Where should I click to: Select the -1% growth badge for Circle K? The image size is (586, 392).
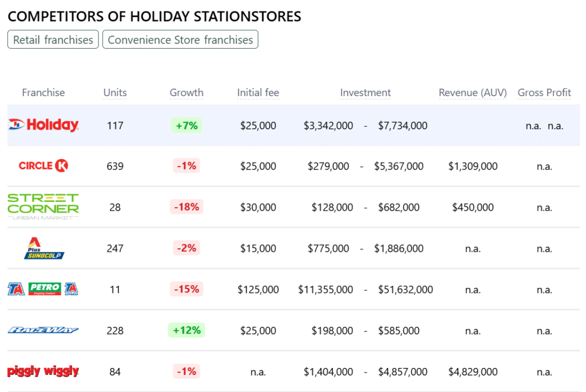(x=187, y=165)
